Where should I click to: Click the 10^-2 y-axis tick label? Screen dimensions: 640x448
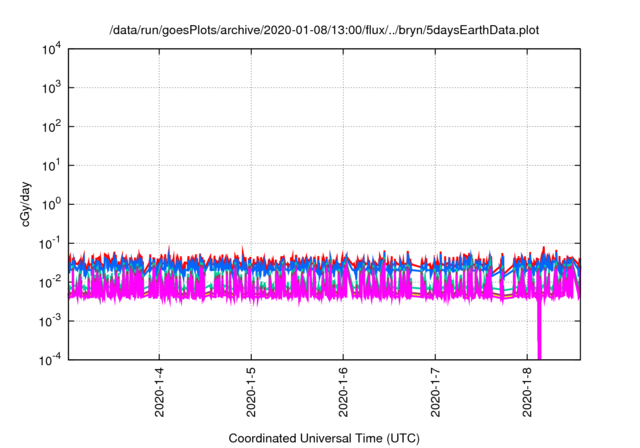click(50, 282)
